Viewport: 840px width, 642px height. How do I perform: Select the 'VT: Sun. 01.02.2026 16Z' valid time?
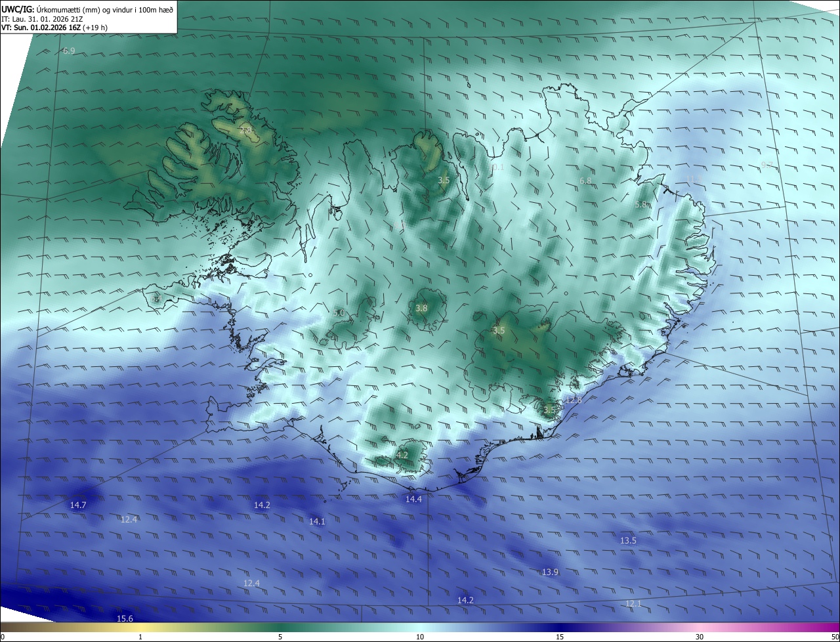coord(41,28)
